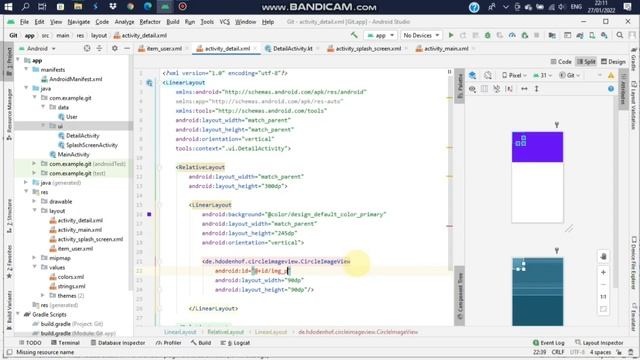Open the Refactor menu
640x360 pixels.
pos(150,22)
